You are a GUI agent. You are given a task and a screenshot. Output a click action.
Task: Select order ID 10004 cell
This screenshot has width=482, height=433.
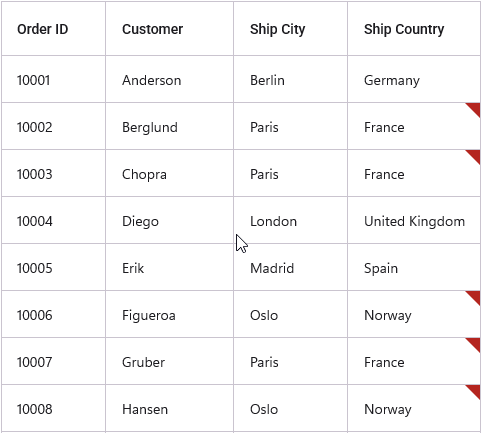click(x=53, y=220)
